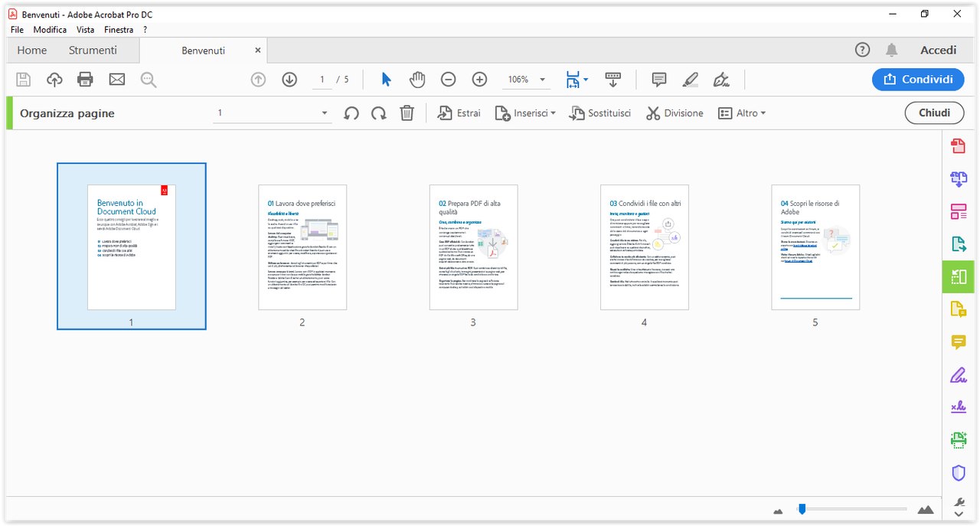This screenshot has height=526, width=980.
Task: Select page 3 thumbnail Prepara PDF
Action: 473,247
